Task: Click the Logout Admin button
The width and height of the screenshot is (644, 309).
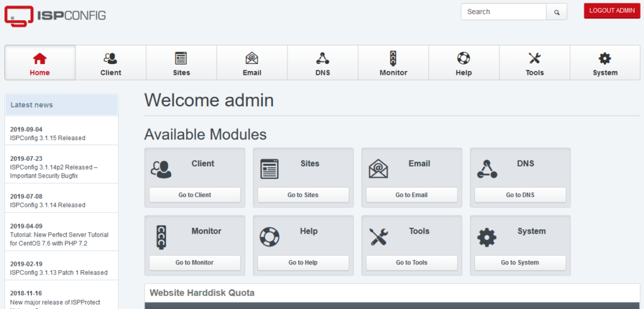Action: [612, 11]
